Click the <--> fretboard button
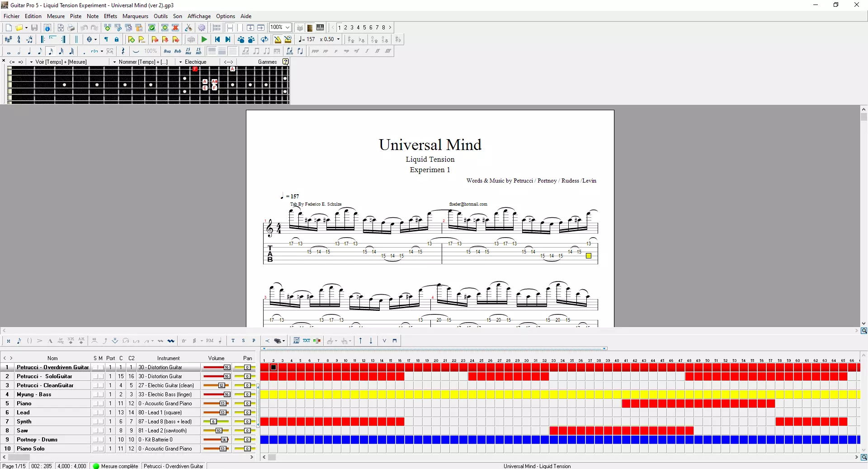The height and width of the screenshot is (469, 868). (229, 62)
